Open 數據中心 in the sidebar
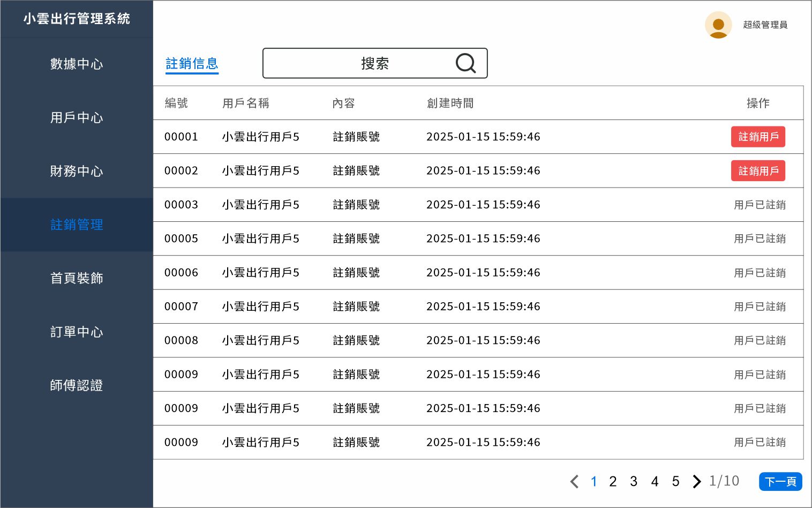The image size is (812, 508). pos(77,64)
